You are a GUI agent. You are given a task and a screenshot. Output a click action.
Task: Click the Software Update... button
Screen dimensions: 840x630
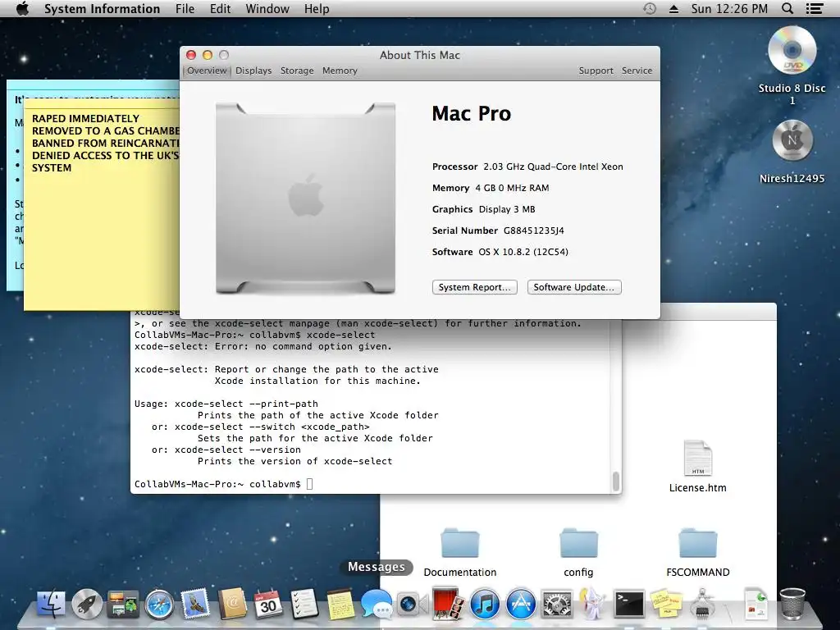(573, 287)
